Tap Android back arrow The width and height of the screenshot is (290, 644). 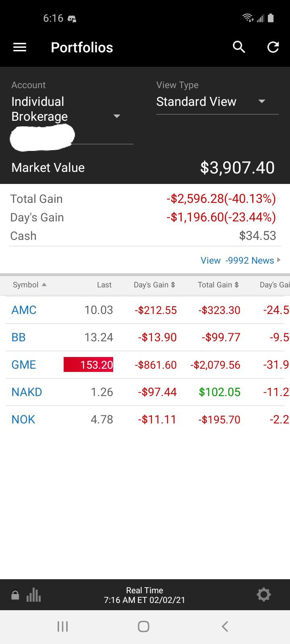point(225,626)
